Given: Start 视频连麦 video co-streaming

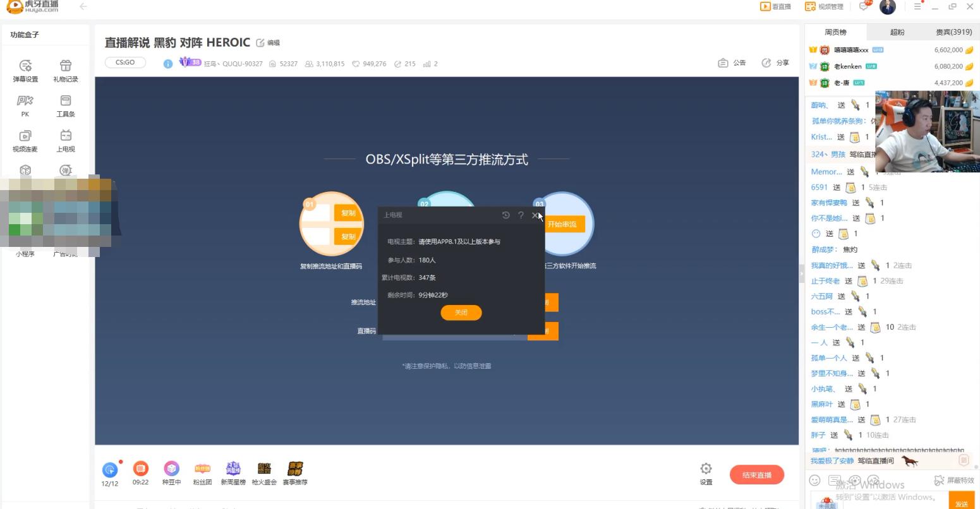Looking at the screenshot, I should click(25, 139).
